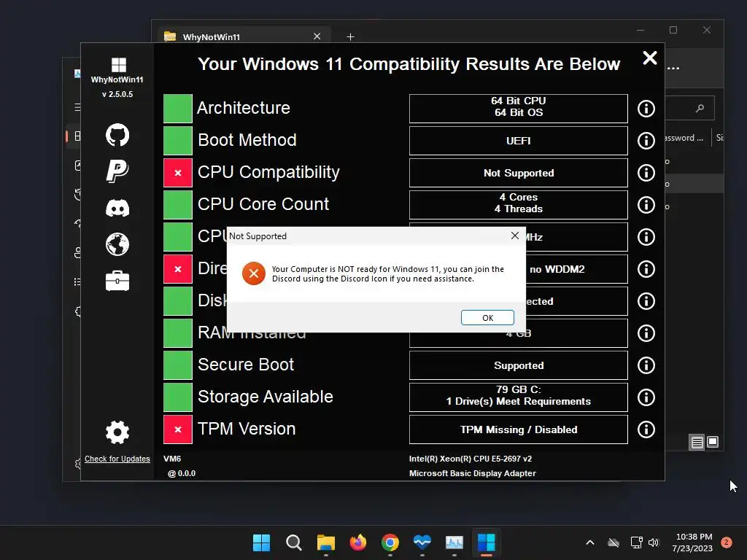Click Intel Xeon CPU E5-2697 v2 text
The height and width of the screenshot is (560, 747).
coord(471,459)
